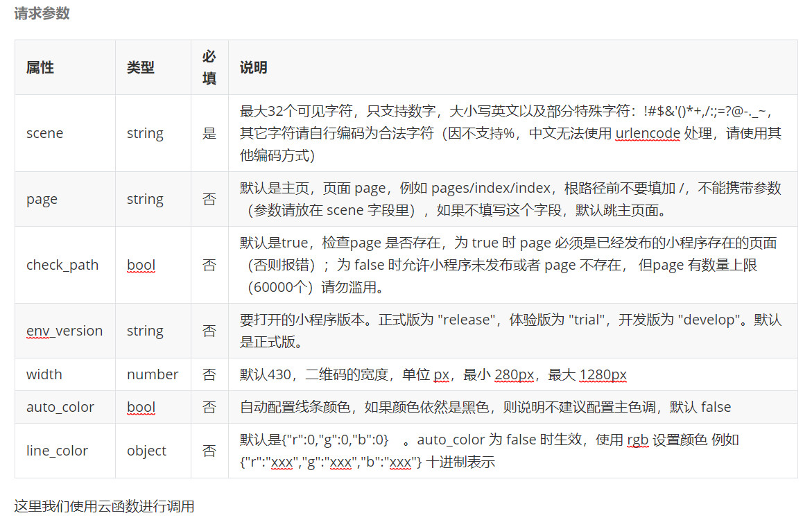Select the 请求参数 heading text
Viewport: 812px width, 520px height.
(42, 13)
